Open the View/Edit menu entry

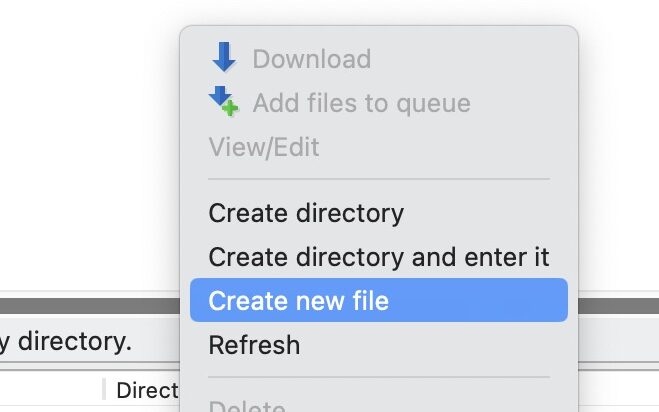tap(379, 147)
